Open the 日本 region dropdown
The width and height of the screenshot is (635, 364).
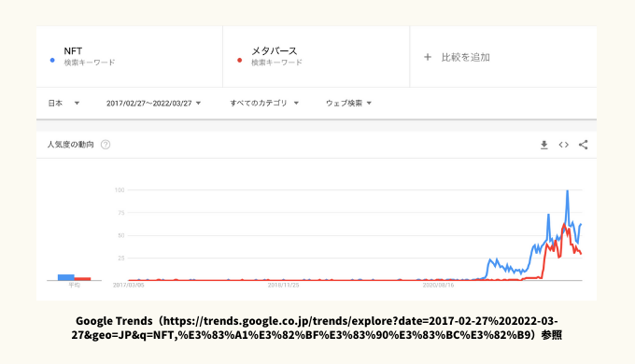point(63,104)
